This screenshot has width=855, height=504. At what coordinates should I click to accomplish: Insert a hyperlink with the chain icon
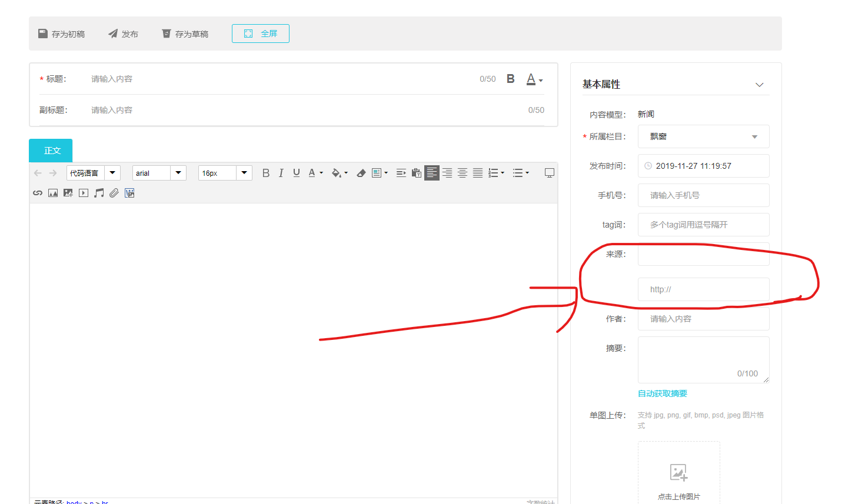pos(38,193)
